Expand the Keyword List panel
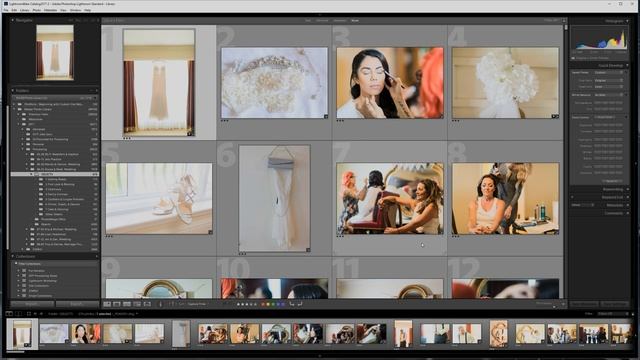 (x=627, y=197)
